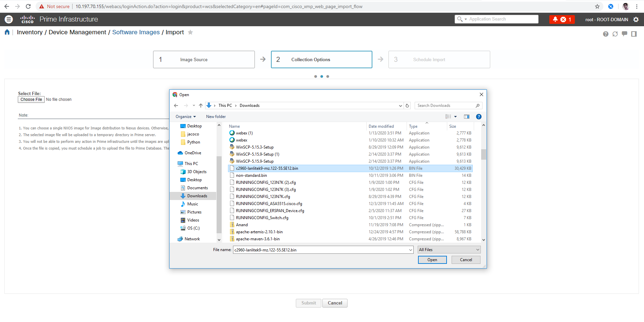Click file list vertical scrollbar thumb

[484, 154]
